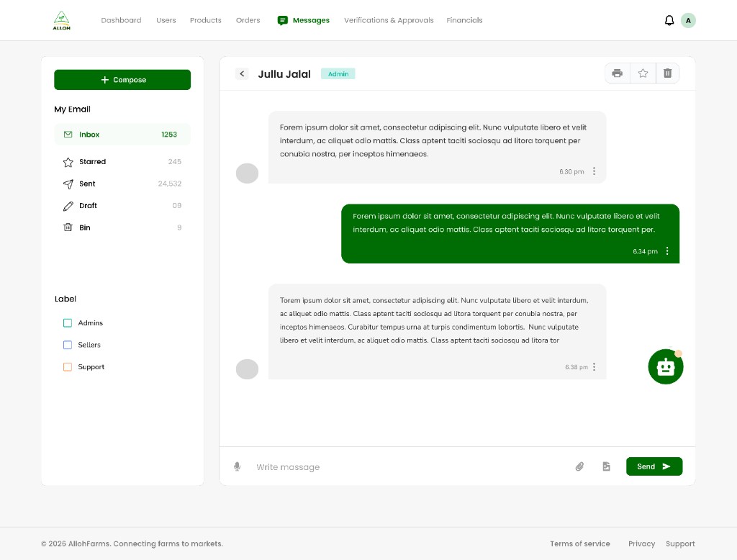Screen dimensions: 737x560
Task: Open Terms of service link
Action: (580, 543)
